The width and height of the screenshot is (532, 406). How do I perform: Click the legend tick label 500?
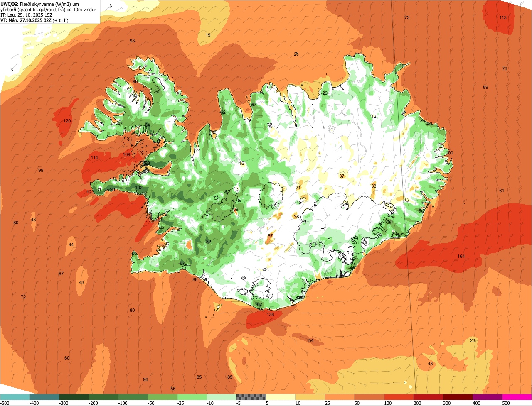[506, 403]
